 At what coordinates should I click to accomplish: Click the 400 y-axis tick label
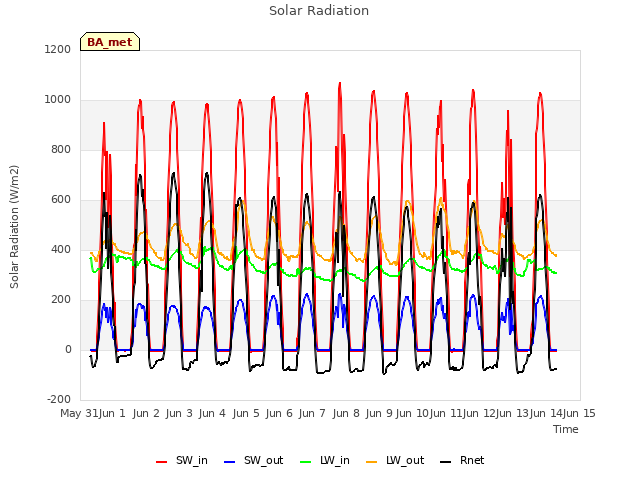(x=61, y=249)
